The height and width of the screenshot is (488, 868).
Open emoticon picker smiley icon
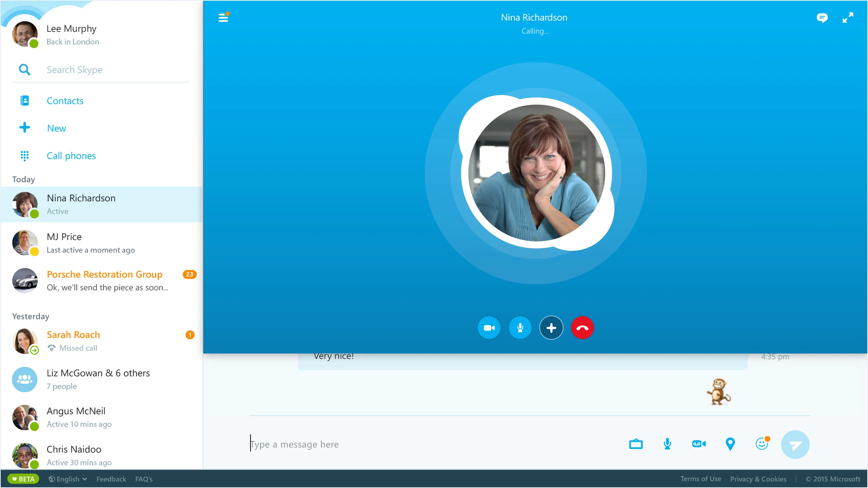[762, 444]
